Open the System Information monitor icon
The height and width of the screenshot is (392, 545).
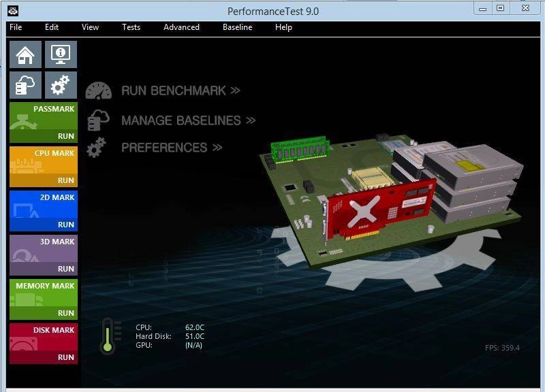tap(61, 54)
